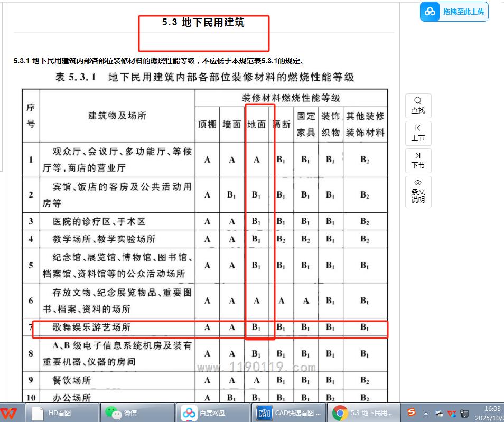
Task: Switch to HD看图 taskbar window
Action: pyautogui.click(x=63, y=412)
